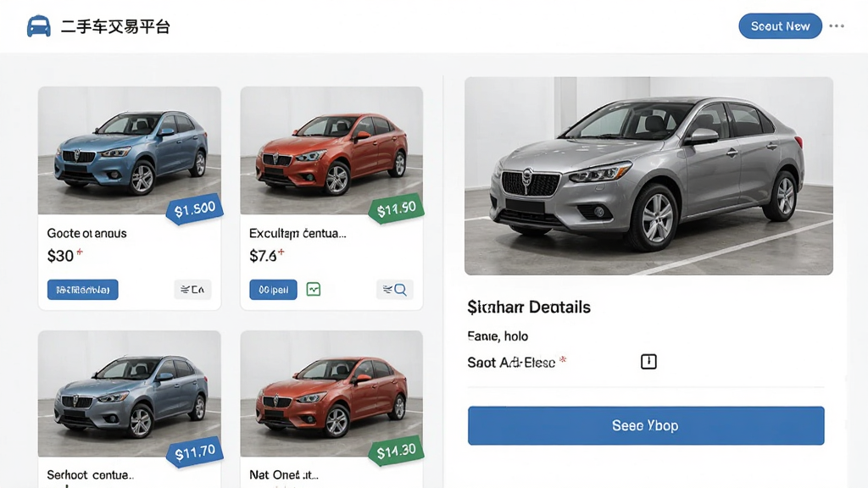Click the blue button under $7.6 price
Image resolution: width=868 pixels, height=488 pixels.
pyautogui.click(x=273, y=290)
